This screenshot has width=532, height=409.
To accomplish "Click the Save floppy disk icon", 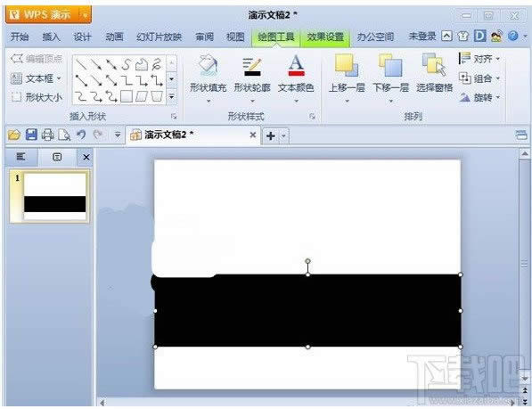I will [31, 135].
